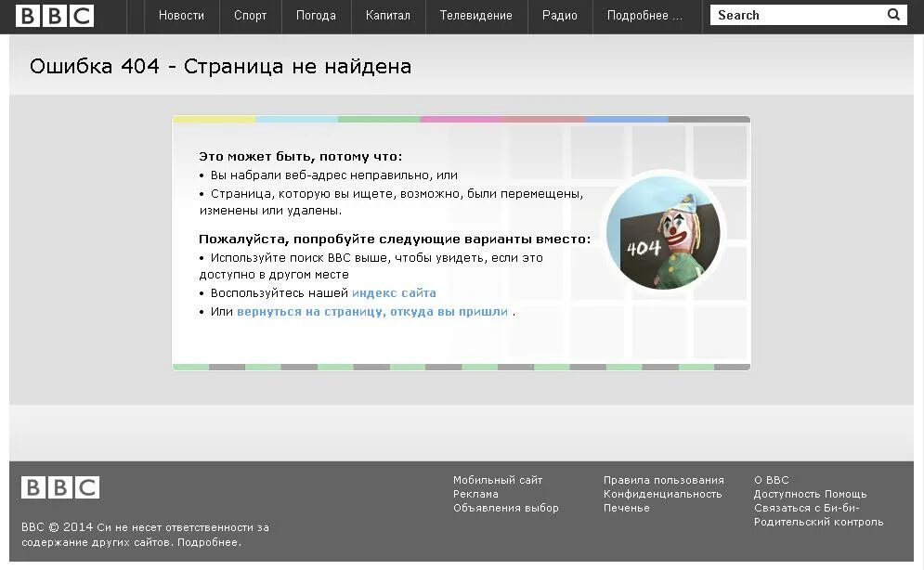
Task: Open the Мобильный сайт footer link
Action: point(498,480)
